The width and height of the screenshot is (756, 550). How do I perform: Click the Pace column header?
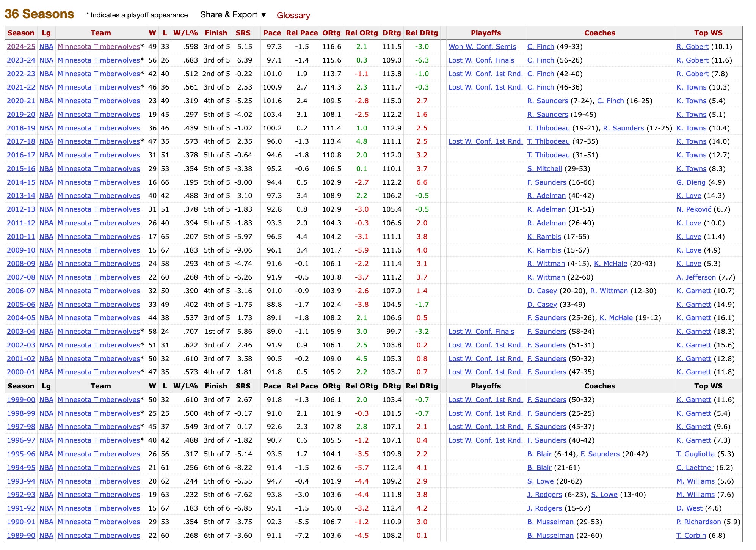click(272, 33)
